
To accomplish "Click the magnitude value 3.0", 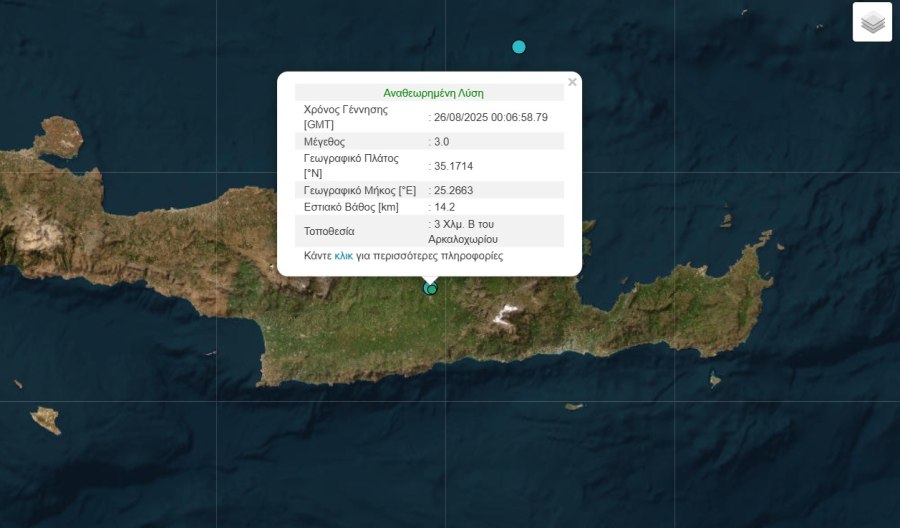I will coord(440,142).
